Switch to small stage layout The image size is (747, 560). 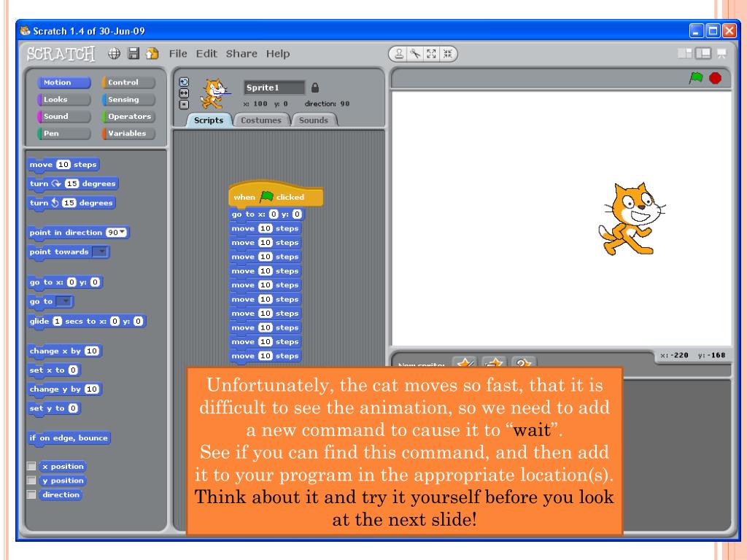pos(685,53)
